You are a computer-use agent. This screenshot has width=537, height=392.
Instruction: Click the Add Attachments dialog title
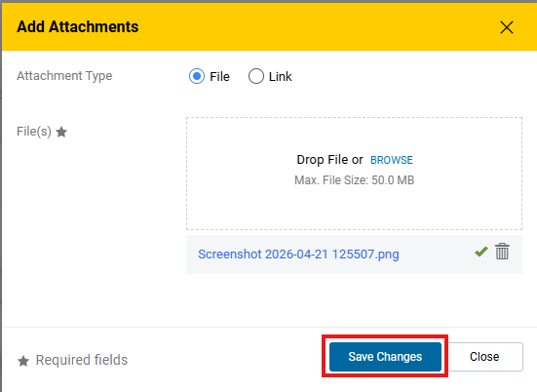pos(78,26)
